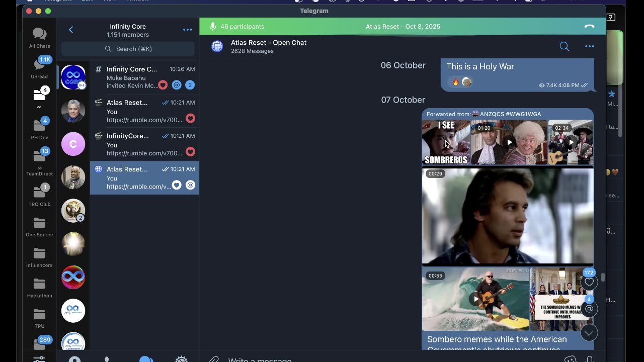This screenshot has width=644, height=362.
Task: Open folder with 289 badge
Action: pyautogui.click(x=39, y=344)
